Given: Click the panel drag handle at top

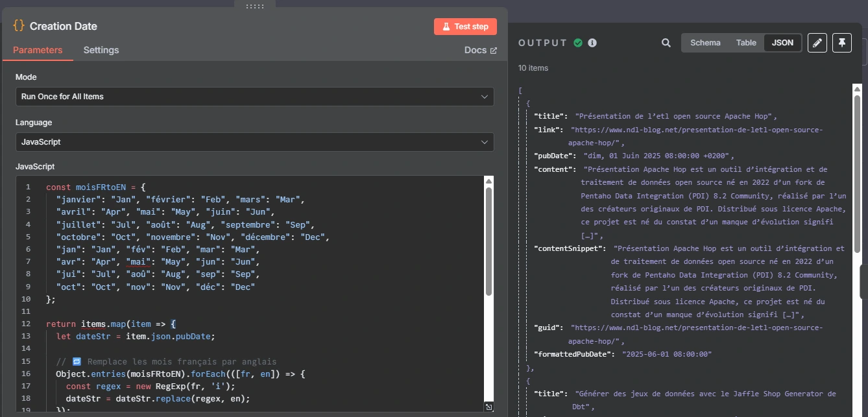Looking at the screenshot, I should 255,5.
